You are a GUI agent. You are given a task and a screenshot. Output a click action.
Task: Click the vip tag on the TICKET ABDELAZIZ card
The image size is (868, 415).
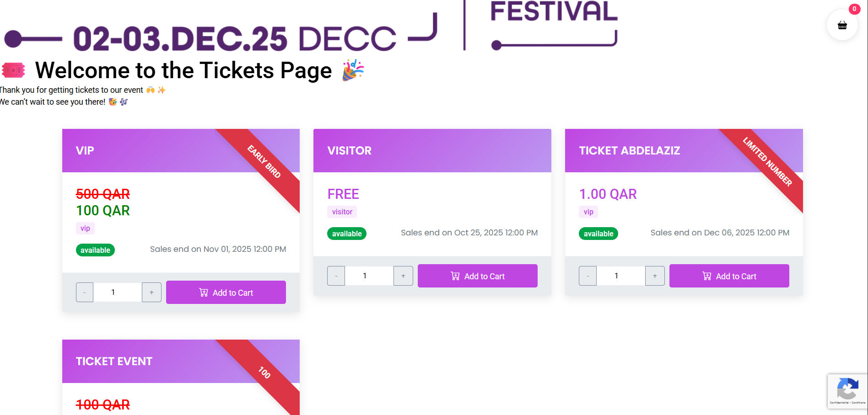click(588, 212)
